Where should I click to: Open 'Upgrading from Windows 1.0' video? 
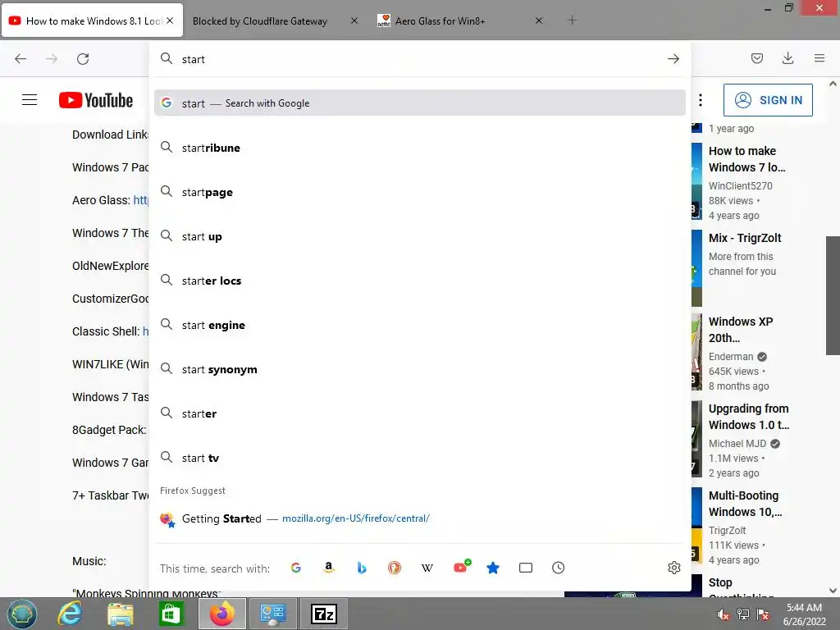[749, 416]
